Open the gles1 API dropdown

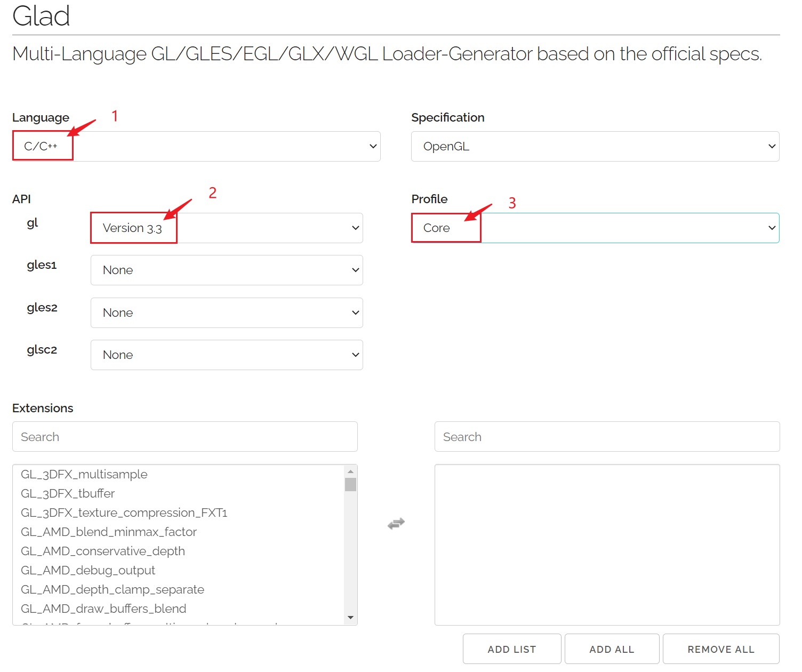coord(227,270)
